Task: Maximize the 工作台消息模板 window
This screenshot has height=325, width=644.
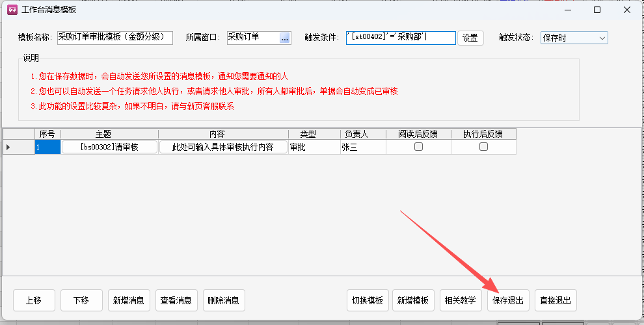Action: [x=597, y=10]
